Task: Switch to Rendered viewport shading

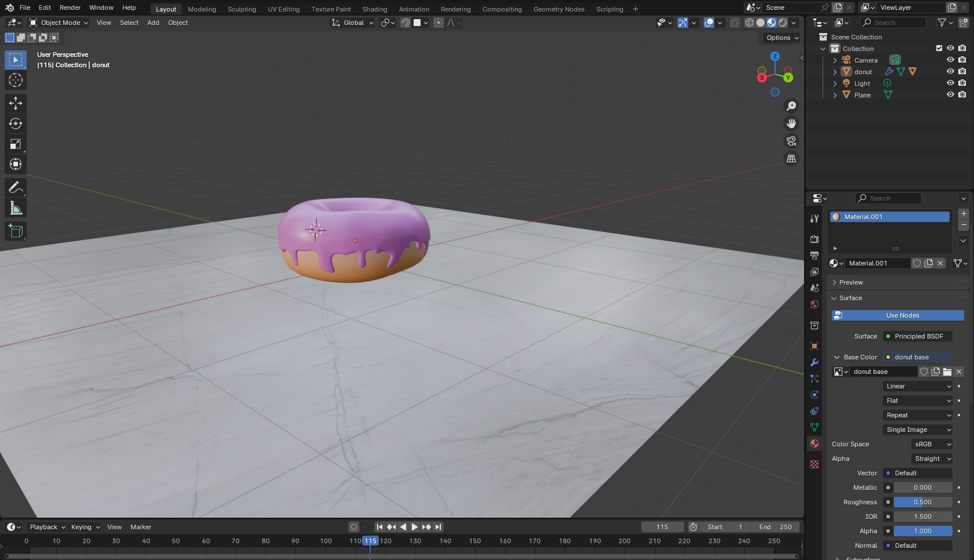Action: pyautogui.click(x=783, y=23)
